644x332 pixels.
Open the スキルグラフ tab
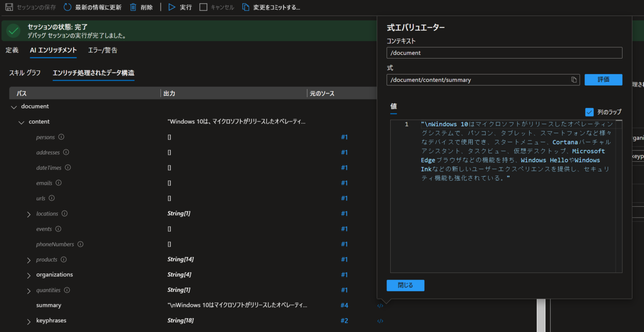pyautogui.click(x=24, y=71)
